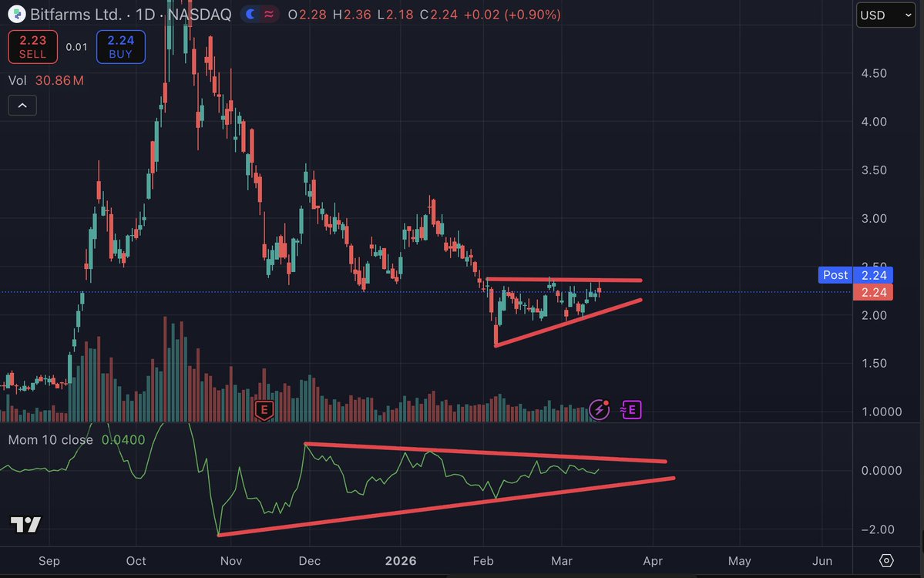The image size is (924, 578).
Task: Click the 0.01 spread value
Action: pyautogui.click(x=76, y=47)
